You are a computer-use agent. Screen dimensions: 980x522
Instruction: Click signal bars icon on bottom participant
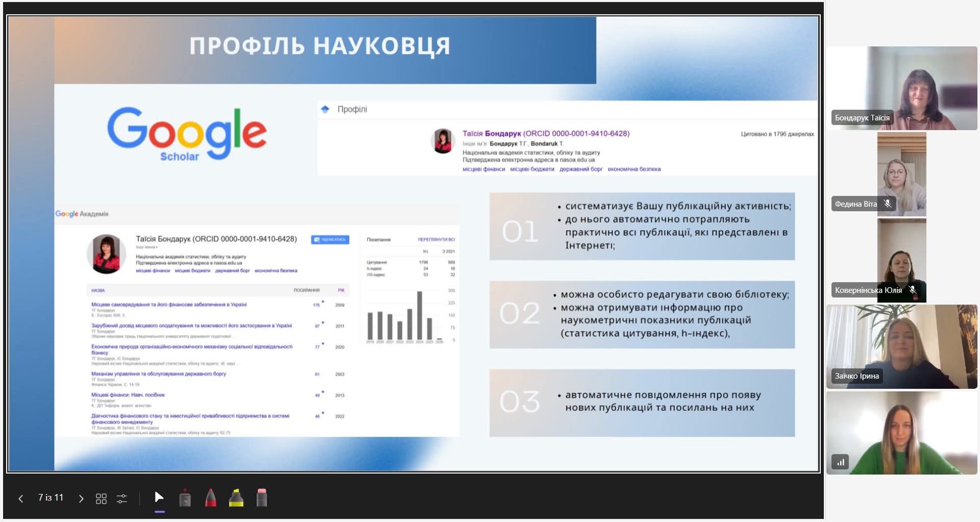pos(840,462)
